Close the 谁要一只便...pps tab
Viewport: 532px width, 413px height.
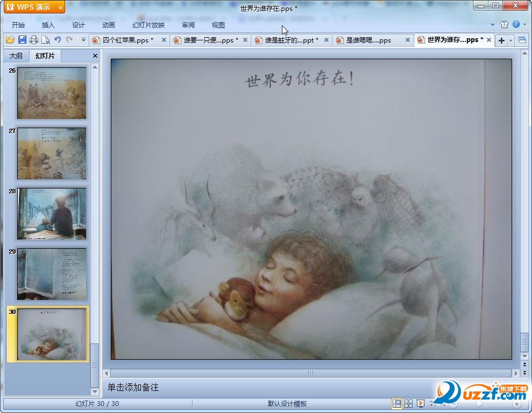245,40
